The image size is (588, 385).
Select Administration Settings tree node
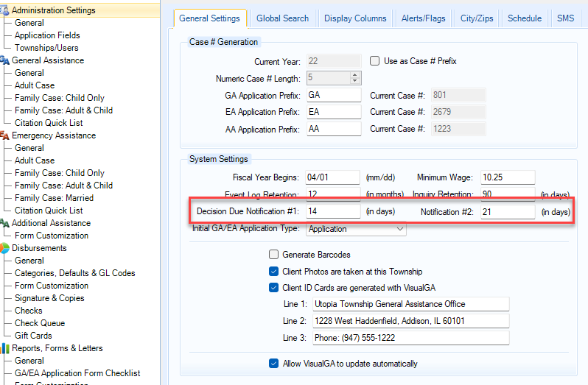pos(54,10)
